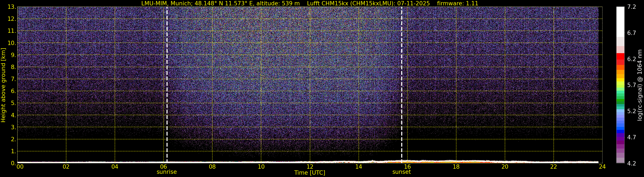Click the height axis tick "13."
This screenshot has height=177, width=644.
(12, 7)
